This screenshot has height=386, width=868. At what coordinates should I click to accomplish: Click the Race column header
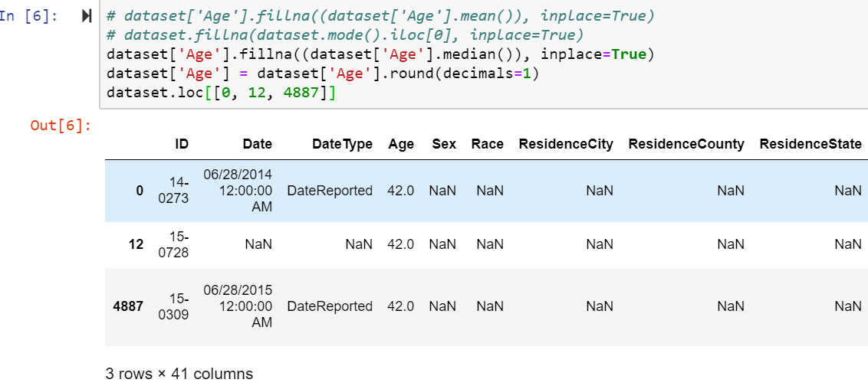[x=488, y=144]
